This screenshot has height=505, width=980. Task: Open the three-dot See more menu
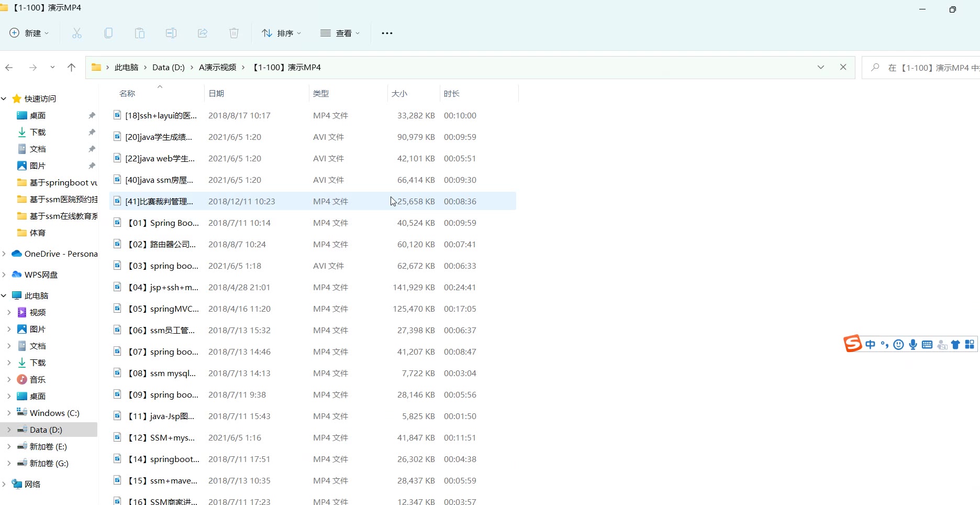point(387,33)
